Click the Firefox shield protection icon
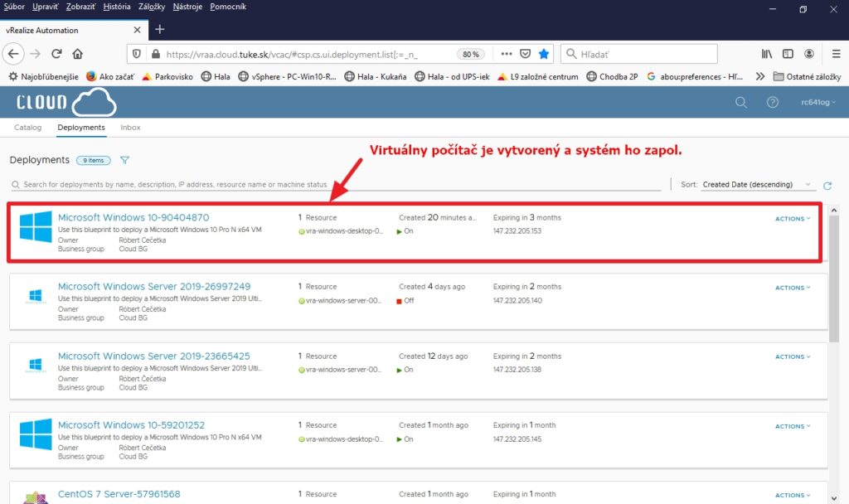The image size is (849, 504). [x=135, y=53]
